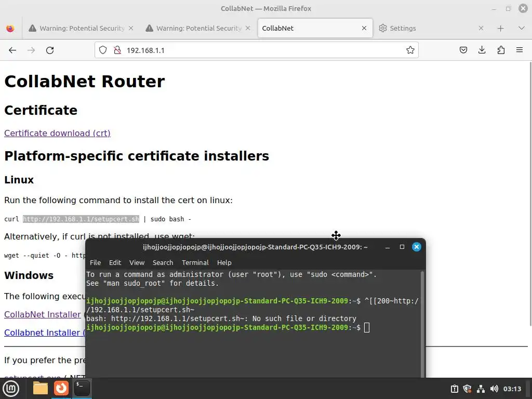The image size is (532, 399).
Task: Click the bash No such file error line
Action: point(221,318)
